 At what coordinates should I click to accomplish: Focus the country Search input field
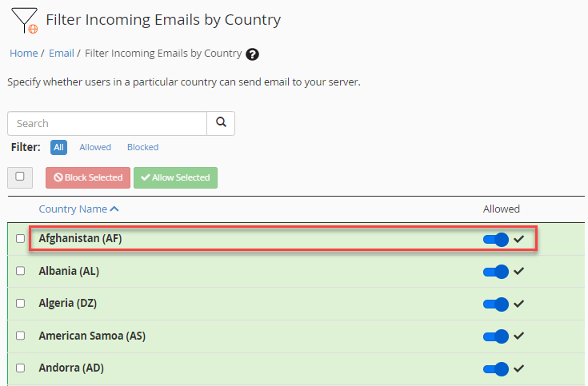point(107,123)
